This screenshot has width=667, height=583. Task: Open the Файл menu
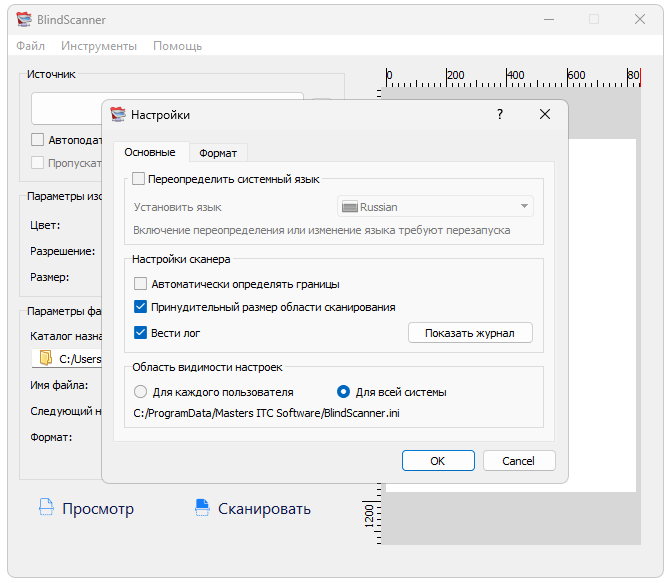point(30,46)
